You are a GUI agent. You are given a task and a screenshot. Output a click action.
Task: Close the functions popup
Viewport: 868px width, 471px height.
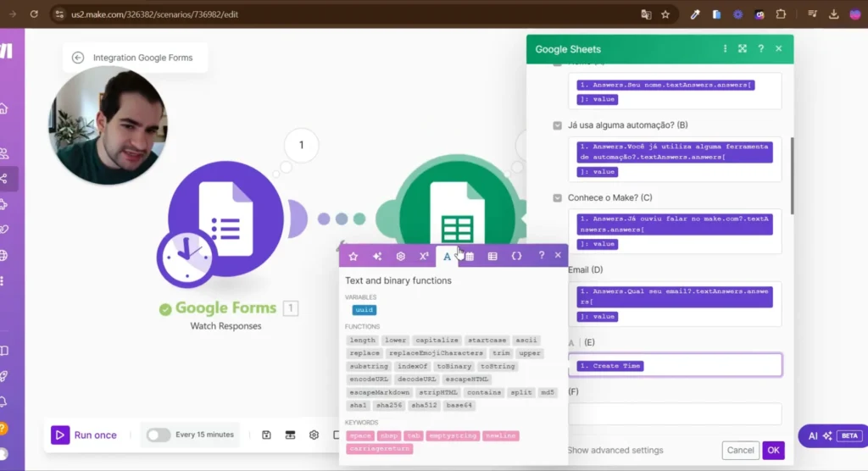(558, 255)
